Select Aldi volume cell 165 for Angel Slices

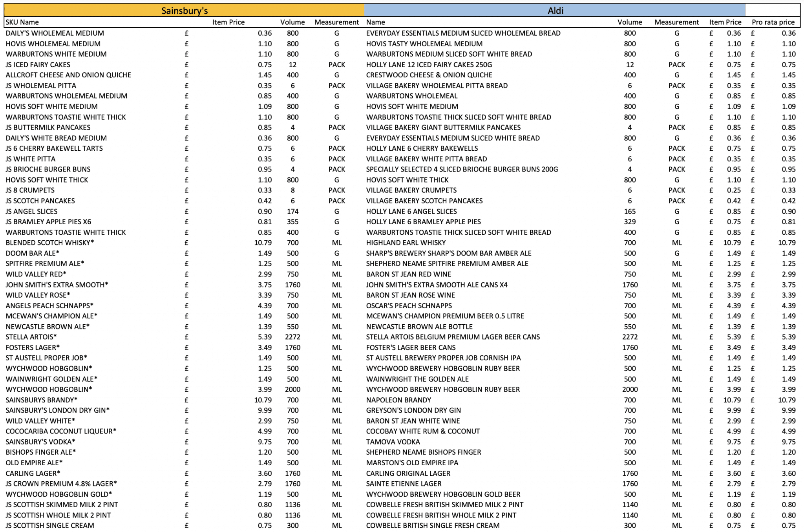[x=630, y=211]
